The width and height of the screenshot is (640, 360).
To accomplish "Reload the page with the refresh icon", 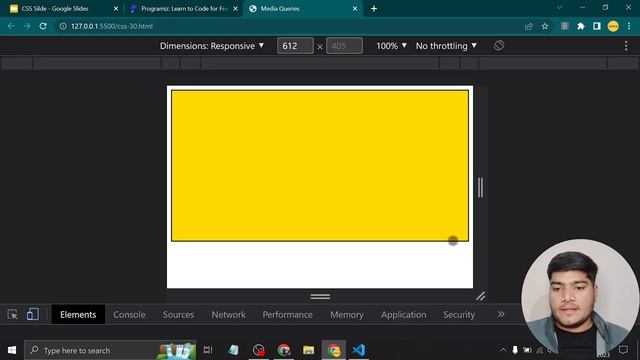I will click(x=43, y=26).
